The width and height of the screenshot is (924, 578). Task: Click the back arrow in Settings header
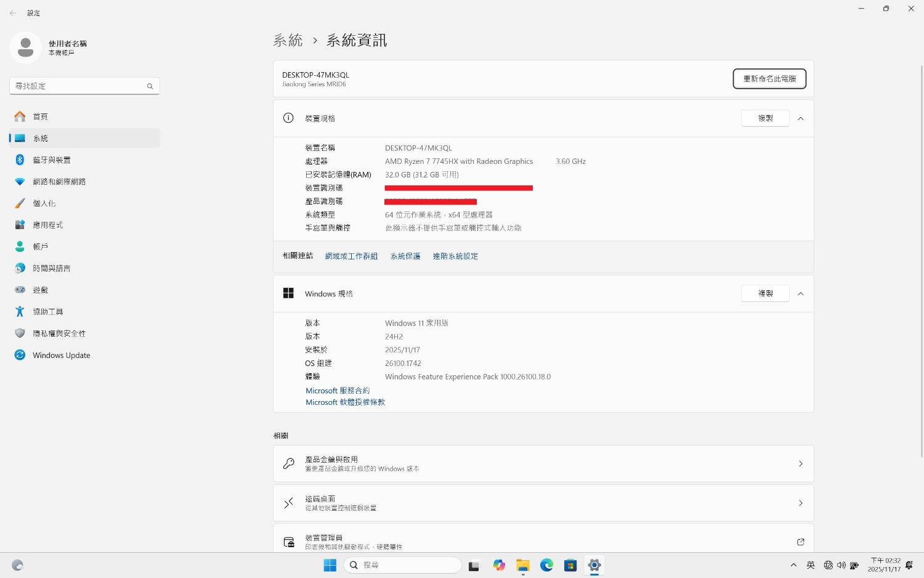coord(13,13)
